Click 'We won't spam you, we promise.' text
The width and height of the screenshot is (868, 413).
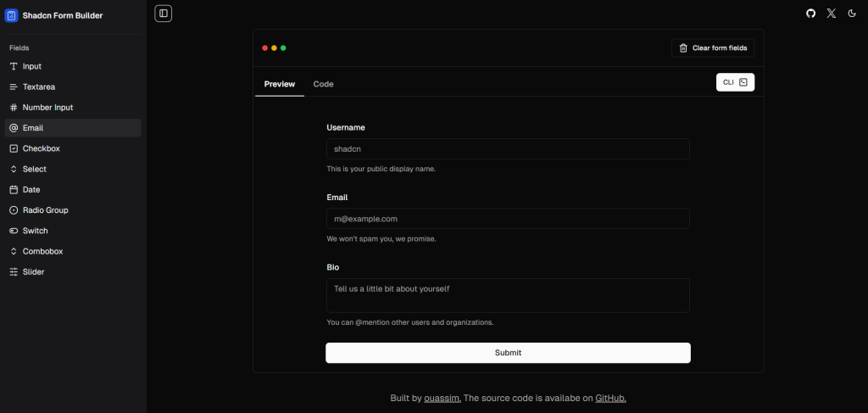381,239
